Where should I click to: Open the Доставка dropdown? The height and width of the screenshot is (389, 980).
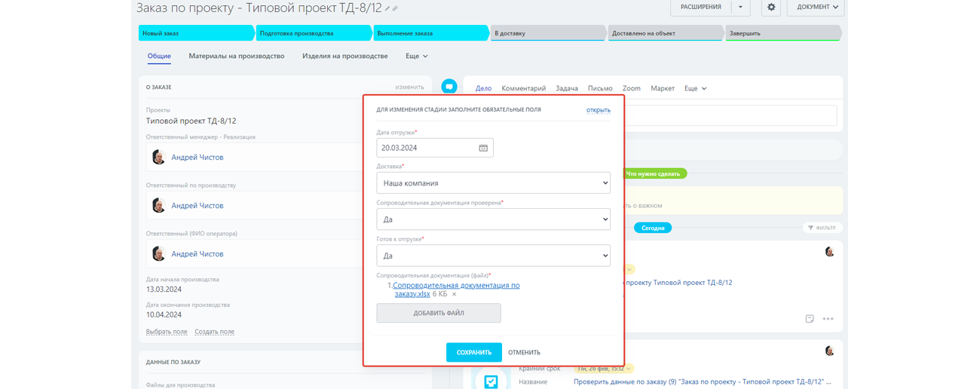pos(493,183)
